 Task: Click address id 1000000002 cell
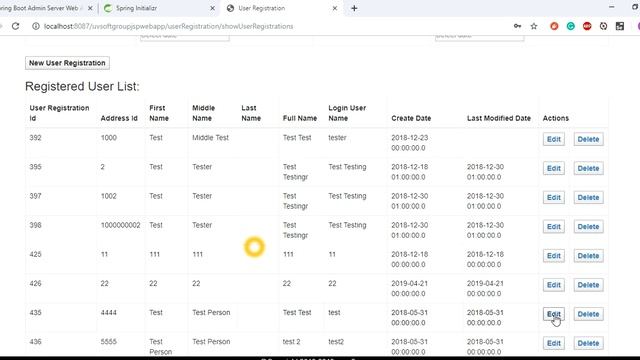pos(120,225)
